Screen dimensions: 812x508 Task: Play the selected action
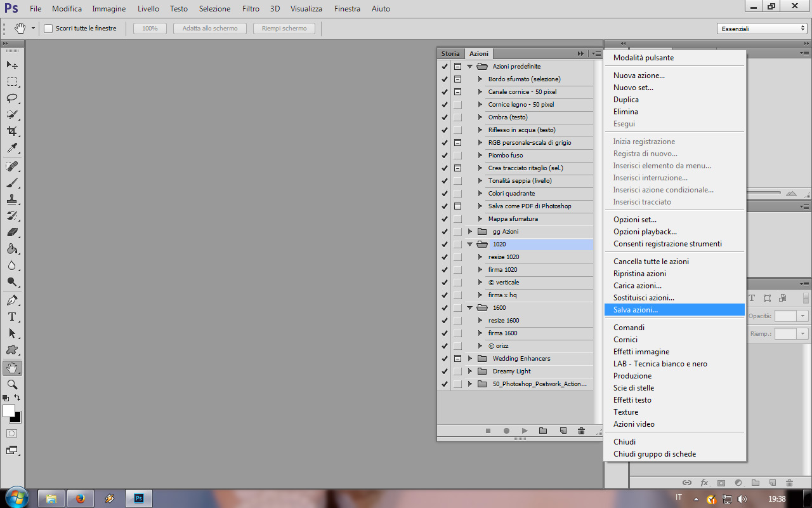525,431
